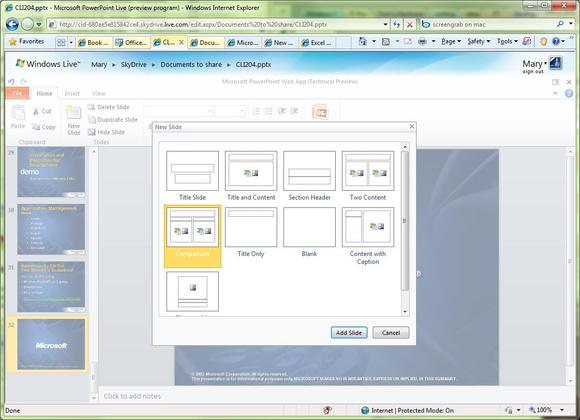Click the Quick Tabs grid icon
This screenshot has height=420, width=580.
61,42
